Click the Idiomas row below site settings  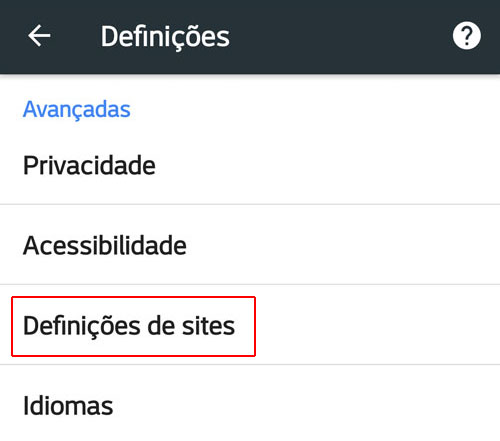click(x=250, y=405)
